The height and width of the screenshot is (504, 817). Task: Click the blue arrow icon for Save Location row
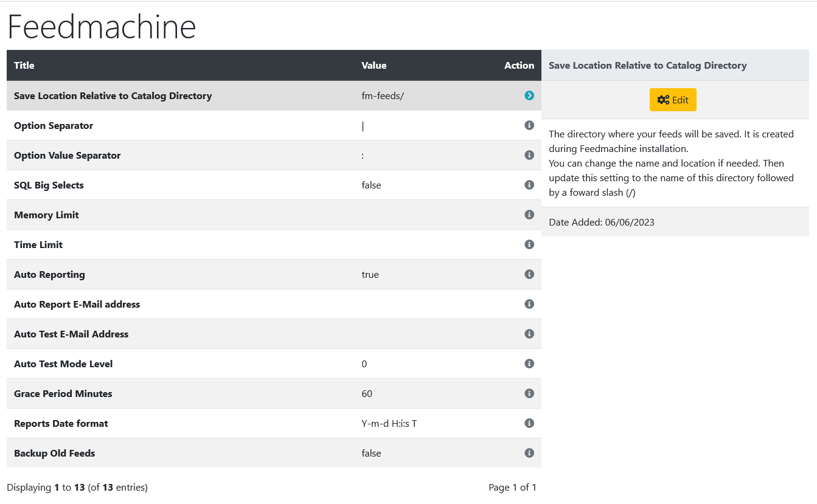(529, 95)
